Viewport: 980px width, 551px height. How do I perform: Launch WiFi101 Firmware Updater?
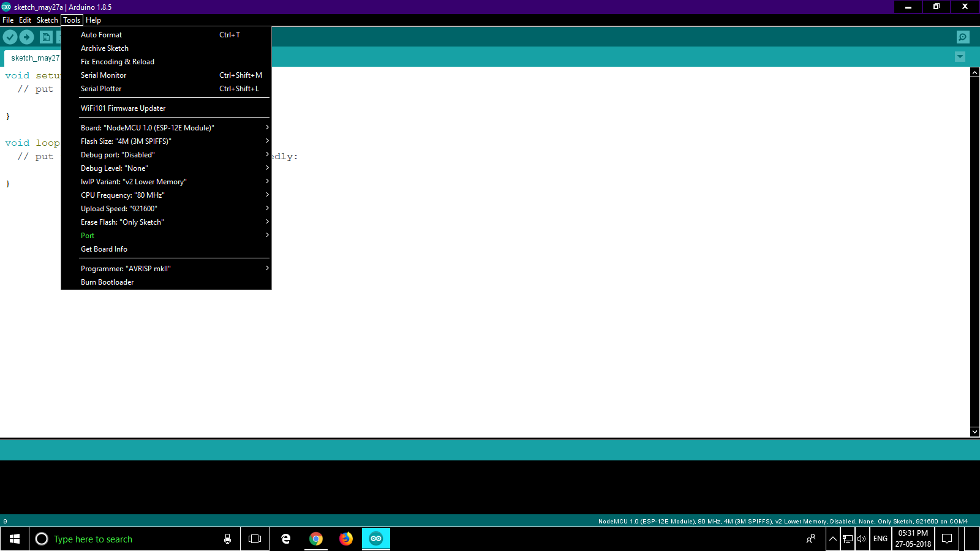pyautogui.click(x=166, y=108)
